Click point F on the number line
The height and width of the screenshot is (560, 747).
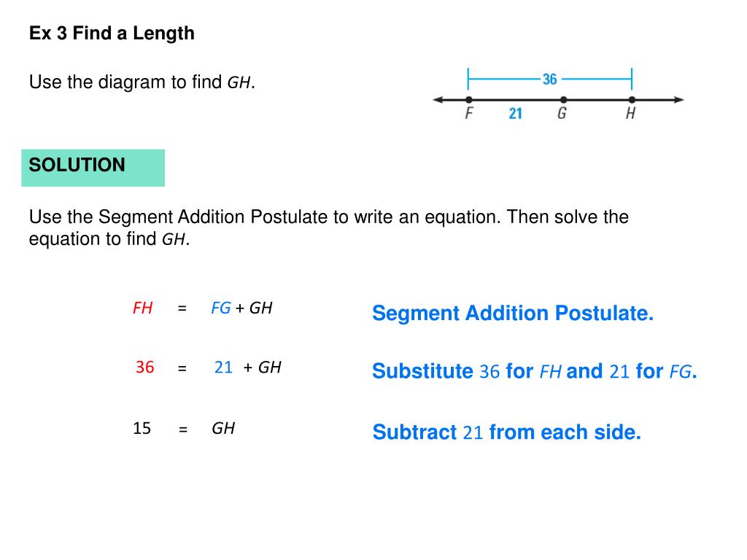(x=469, y=99)
